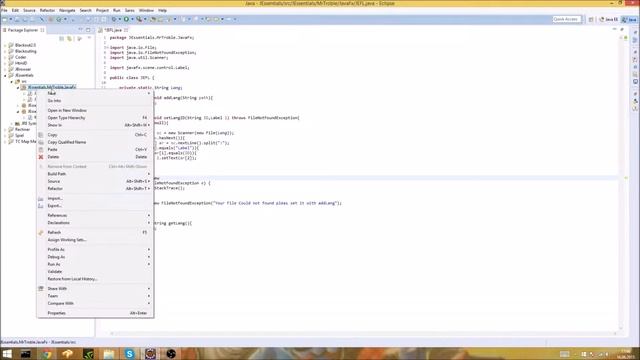Collapse the JEssentials project node
Image resolution: width=640 pixels, height=360 pixels.
pyautogui.click(x=5, y=76)
